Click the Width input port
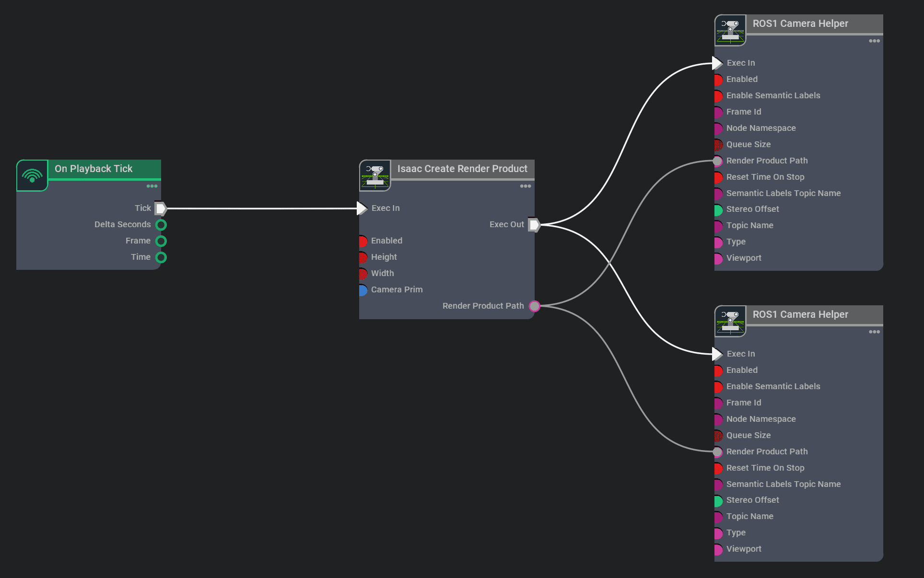This screenshot has width=924, height=578. (363, 274)
